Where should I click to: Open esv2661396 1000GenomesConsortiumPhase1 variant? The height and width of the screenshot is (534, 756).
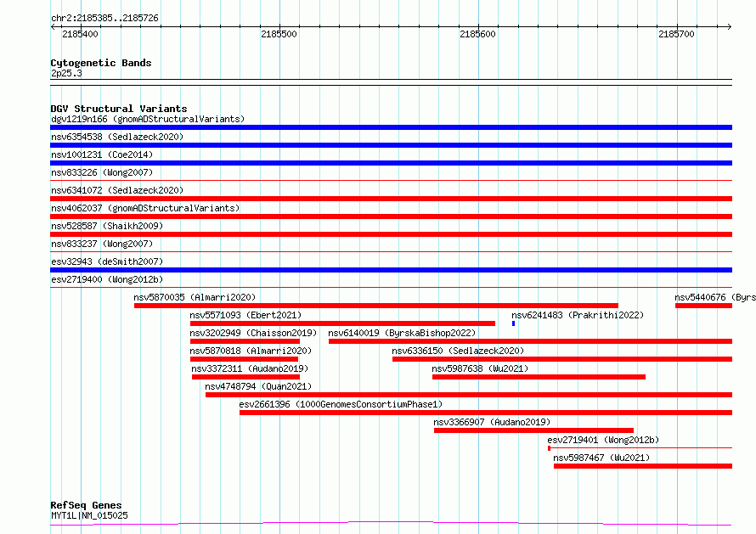[341, 404]
